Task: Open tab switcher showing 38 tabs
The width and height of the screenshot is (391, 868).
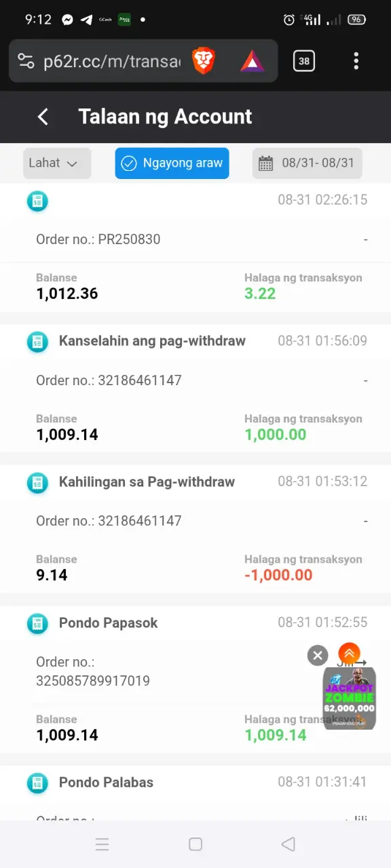Action: (303, 61)
